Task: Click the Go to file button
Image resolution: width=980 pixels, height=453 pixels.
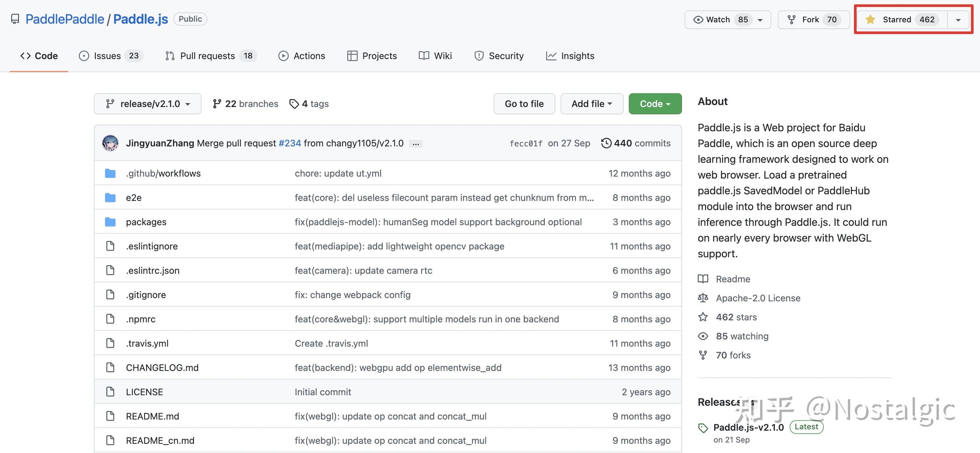Action: pos(524,104)
